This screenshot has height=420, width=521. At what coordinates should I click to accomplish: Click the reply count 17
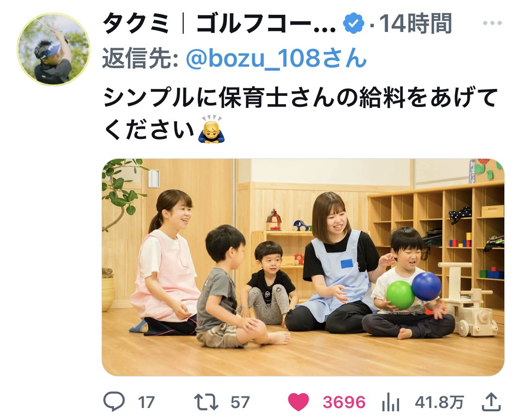click(x=146, y=402)
